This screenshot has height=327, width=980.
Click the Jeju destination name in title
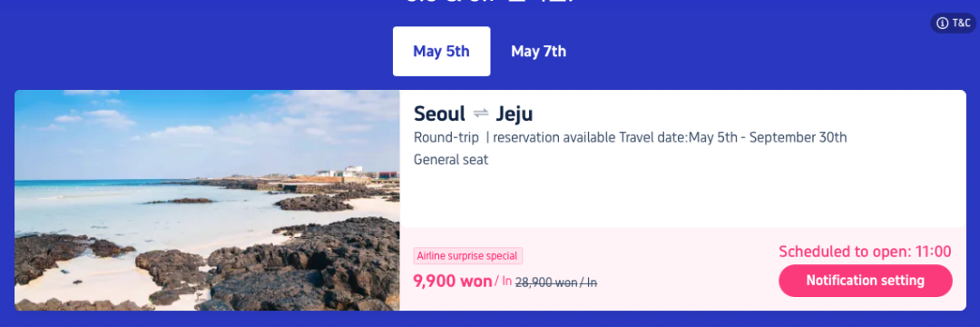(x=514, y=114)
